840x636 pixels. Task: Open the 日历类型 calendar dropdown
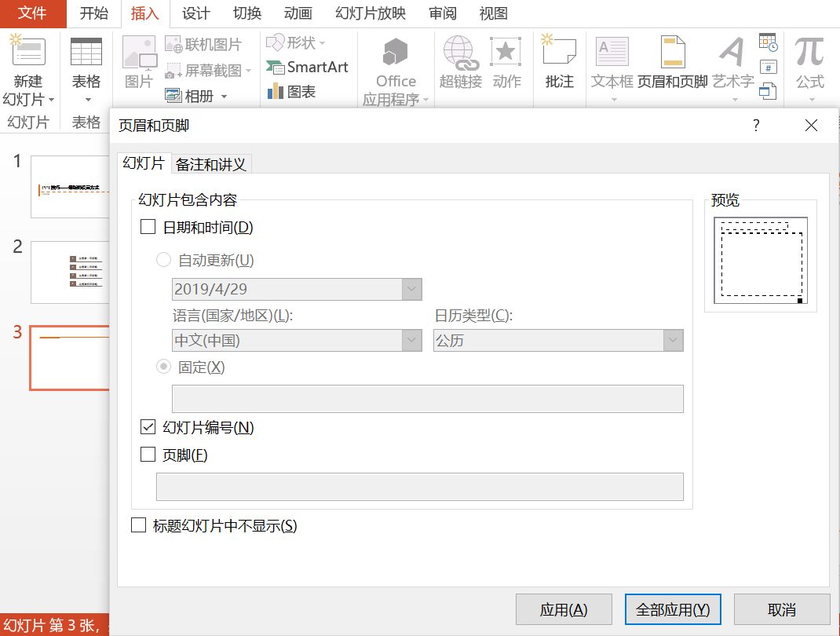click(x=673, y=340)
